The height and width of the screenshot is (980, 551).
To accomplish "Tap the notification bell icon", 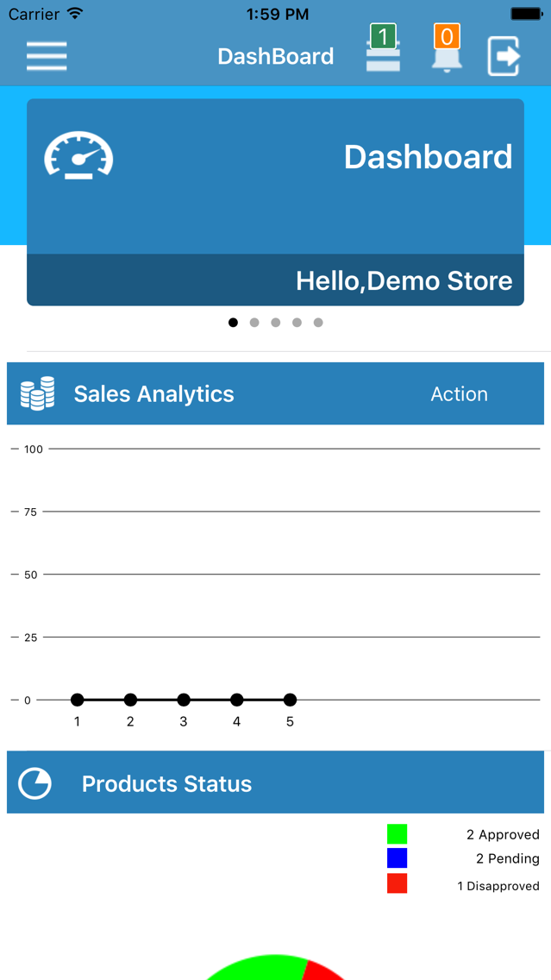I will 447,48.
